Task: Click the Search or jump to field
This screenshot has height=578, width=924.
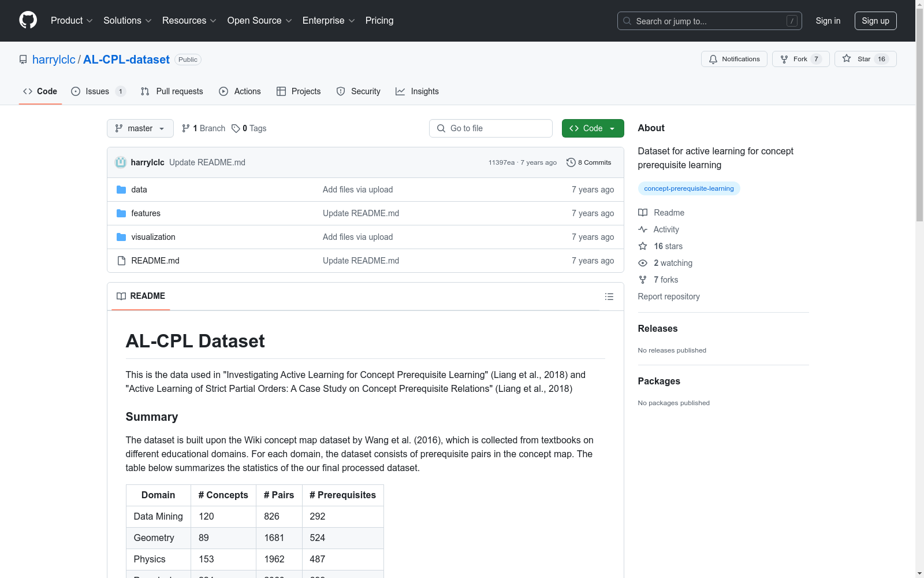Action: point(710,21)
